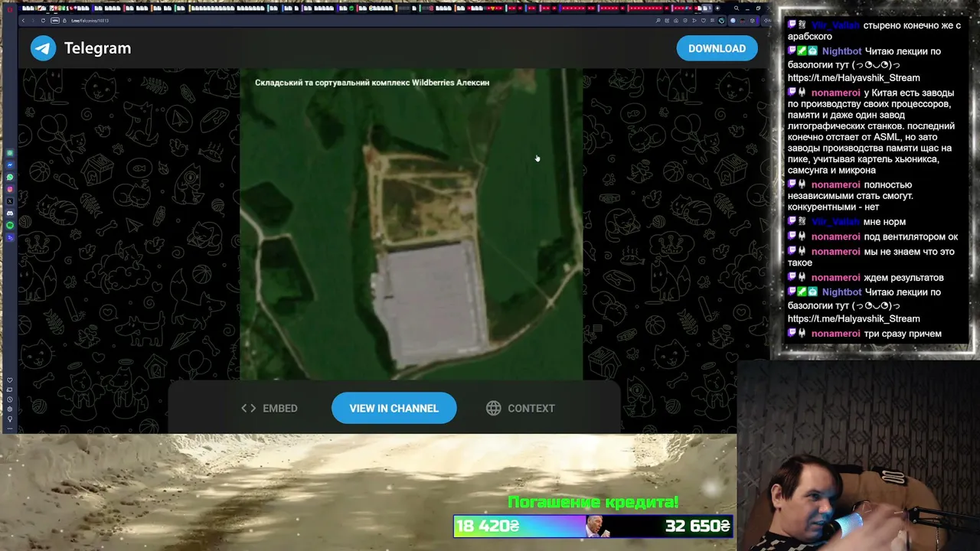Click the donation total '32 650₴'
This screenshot has width=980, height=551.
(x=697, y=526)
